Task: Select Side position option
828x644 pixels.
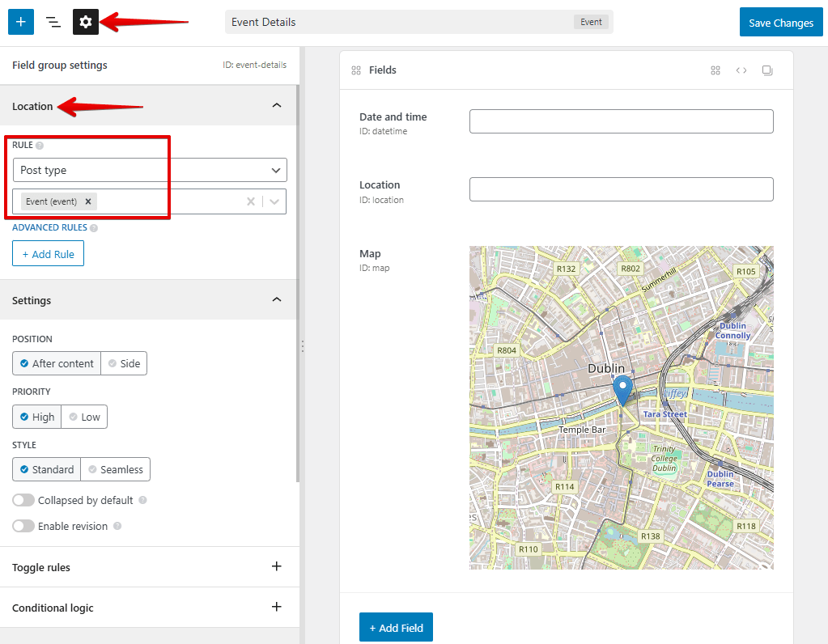Action: [124, 363]
